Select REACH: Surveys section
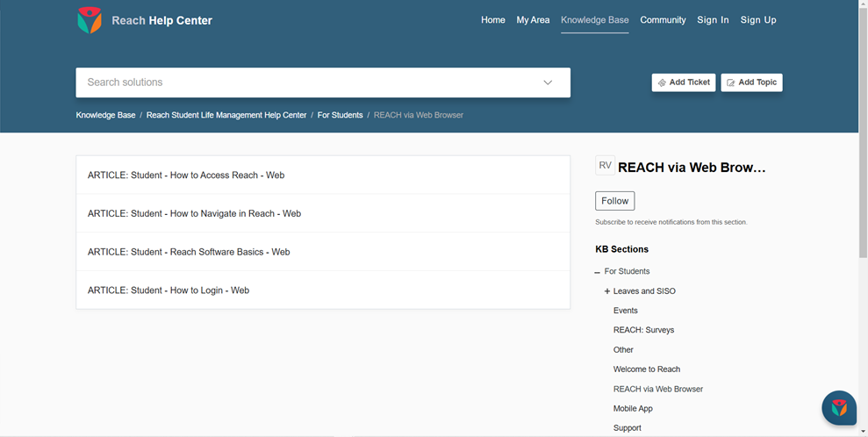Viewport: 868px width, 437px height. (x=644, y=330)
